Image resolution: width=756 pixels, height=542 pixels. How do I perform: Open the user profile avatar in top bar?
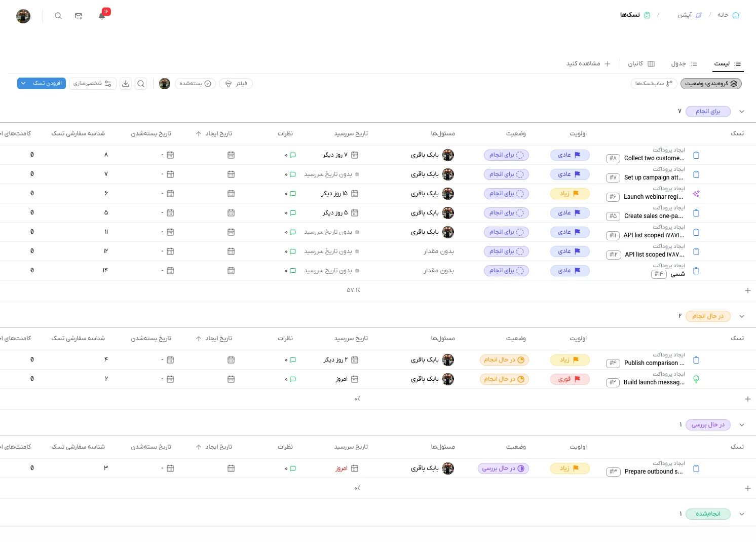23,16
